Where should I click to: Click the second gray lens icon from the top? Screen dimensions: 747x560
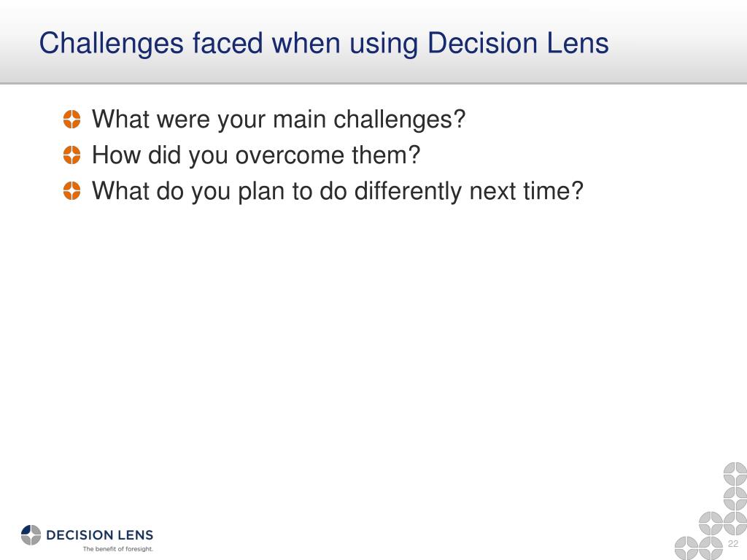(x=735, y=498)
